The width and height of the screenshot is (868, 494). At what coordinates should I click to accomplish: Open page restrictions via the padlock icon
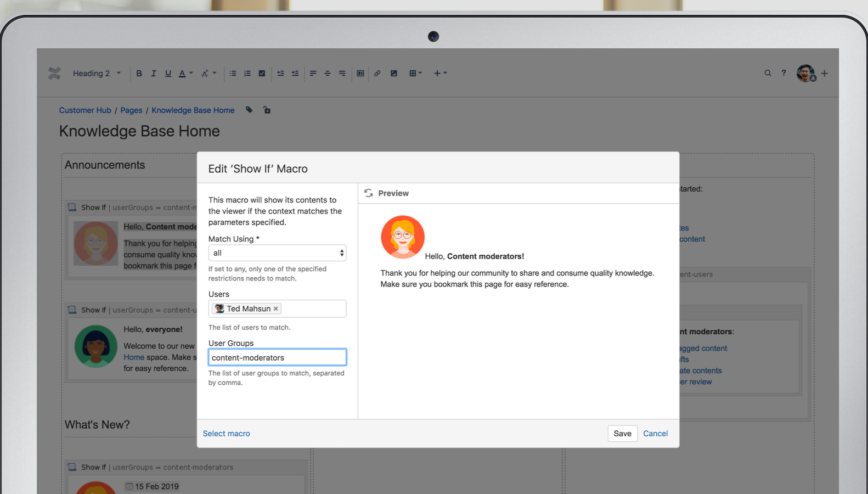coord(267,110)
